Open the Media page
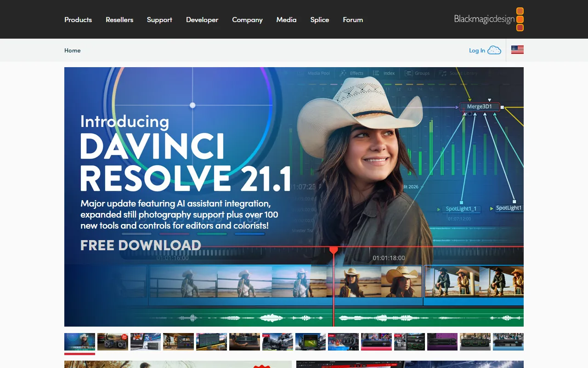Viewport: 588px width, 368px height. click(286, 20)
